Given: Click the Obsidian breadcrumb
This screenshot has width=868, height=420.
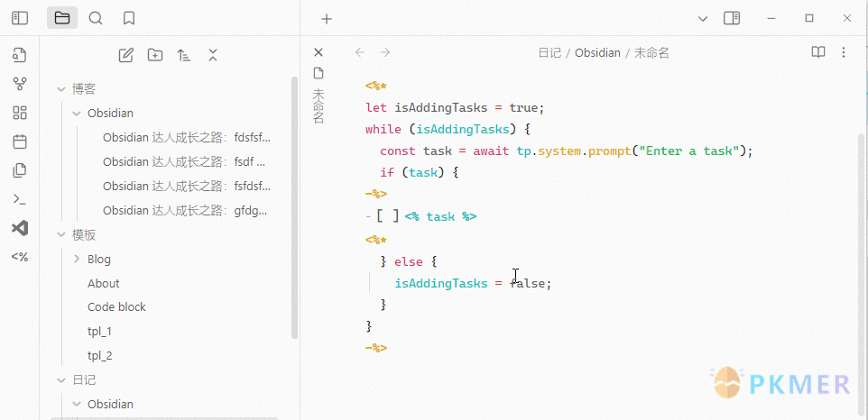Looking at the screenshot, I should [597, 53].
